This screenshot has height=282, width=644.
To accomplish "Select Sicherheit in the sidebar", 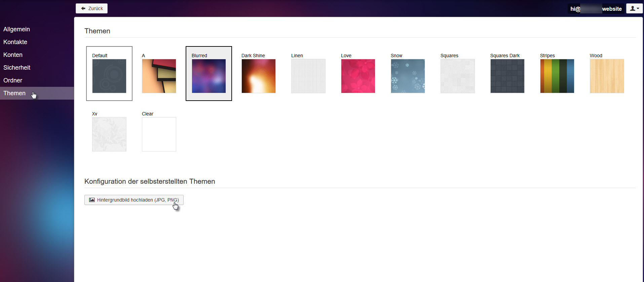I will (17, 68).
